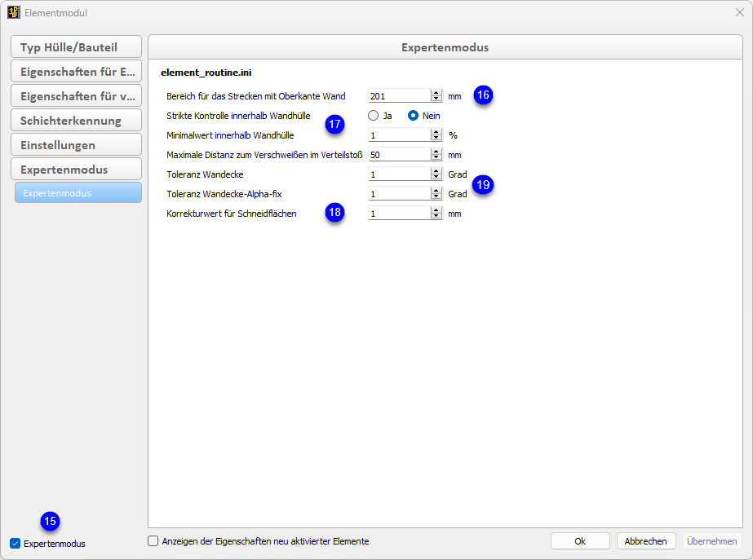Open the Schichterkennung section
Screen dimensions: 753x560
pos(76,121)
